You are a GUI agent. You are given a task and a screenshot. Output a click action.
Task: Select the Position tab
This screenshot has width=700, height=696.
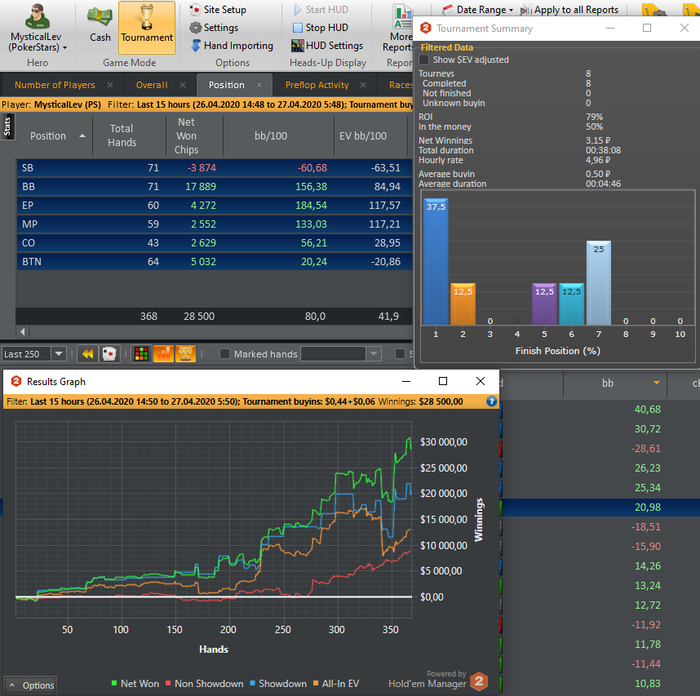[226, 85]
